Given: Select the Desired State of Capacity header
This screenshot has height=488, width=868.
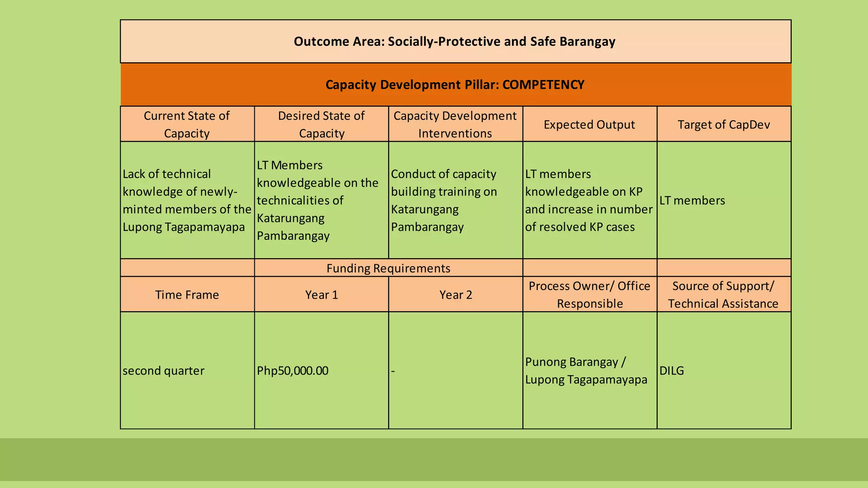Looking at the screenshot, I should coord(321,124).
